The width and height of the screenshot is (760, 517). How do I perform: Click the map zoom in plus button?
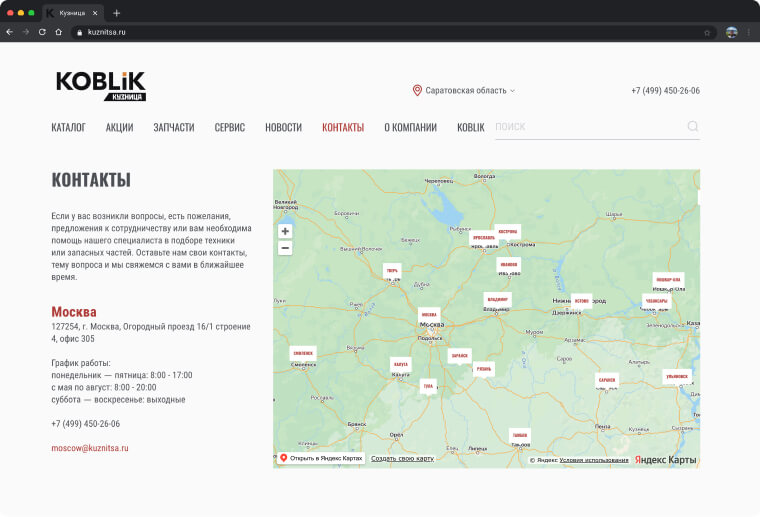(285, 232)
